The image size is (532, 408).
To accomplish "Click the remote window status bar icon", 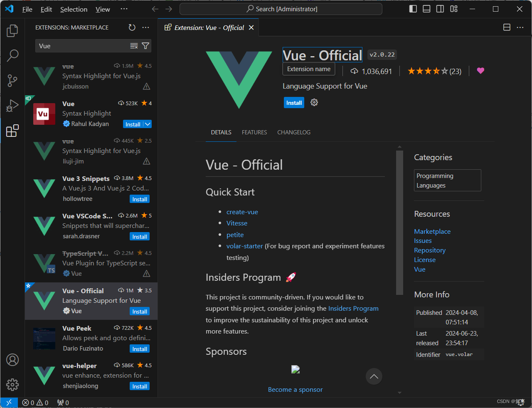I will click(9, 403).
